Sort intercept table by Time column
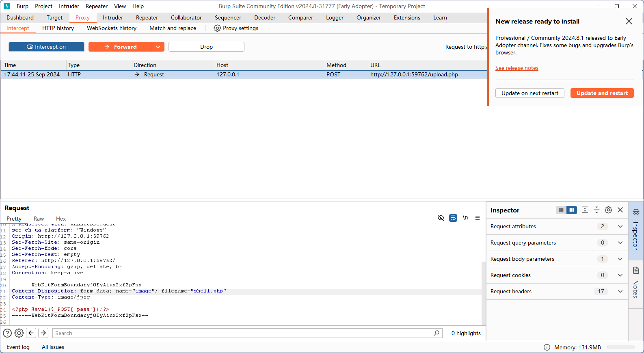The height and width of the screenshot is (353, 644). pos(33,65)
